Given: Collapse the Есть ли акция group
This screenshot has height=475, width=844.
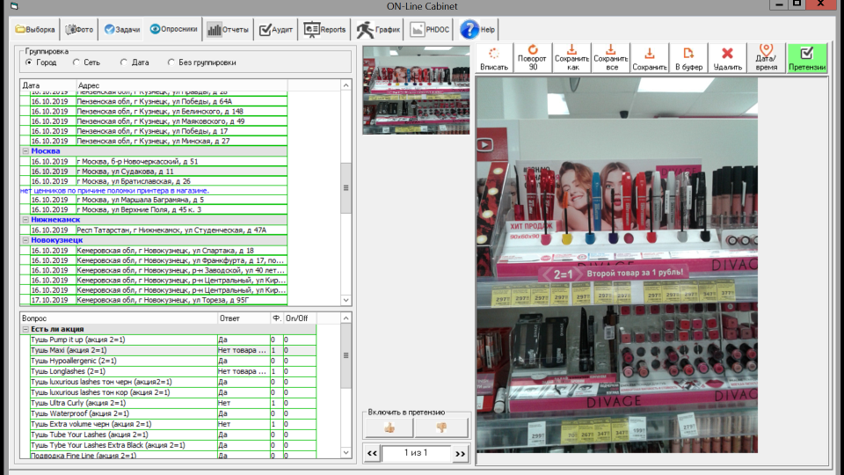Looking at the screenshot, I should (25, 329).
